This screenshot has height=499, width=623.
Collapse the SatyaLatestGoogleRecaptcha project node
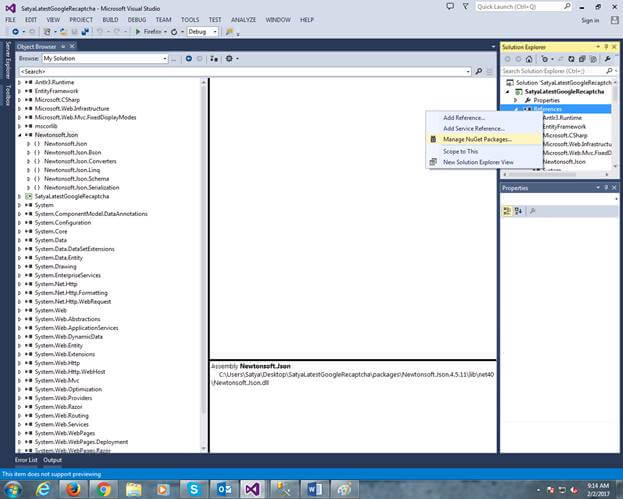(508, 92)
